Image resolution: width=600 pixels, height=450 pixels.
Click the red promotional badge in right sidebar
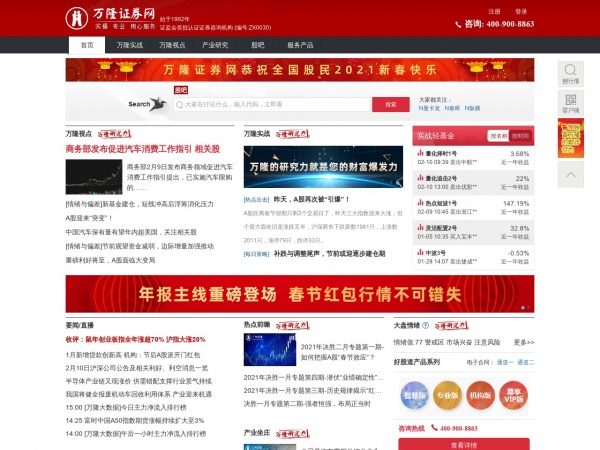point(571,138)
